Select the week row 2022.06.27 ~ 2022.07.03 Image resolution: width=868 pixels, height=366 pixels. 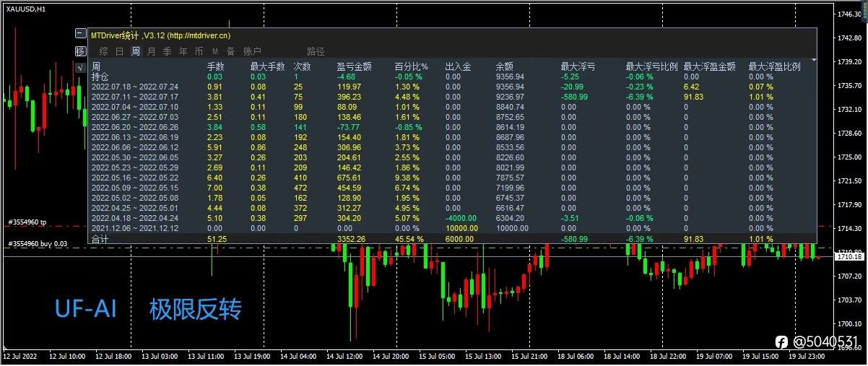pyautogui.click(x=452, y=117)
